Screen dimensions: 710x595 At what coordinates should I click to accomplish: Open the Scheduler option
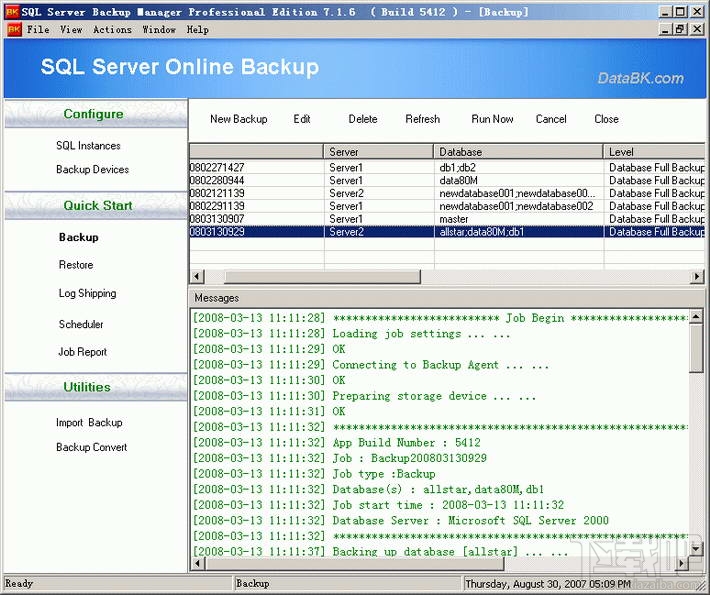point(81,324)
